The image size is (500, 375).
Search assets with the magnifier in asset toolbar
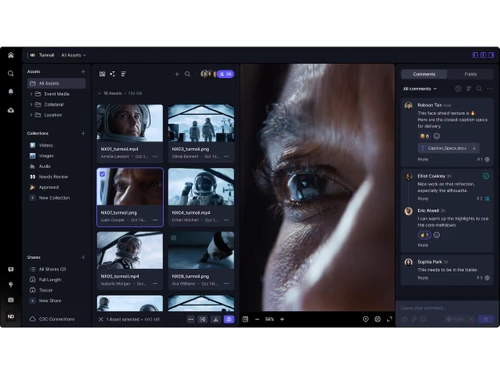click(188, 74)
